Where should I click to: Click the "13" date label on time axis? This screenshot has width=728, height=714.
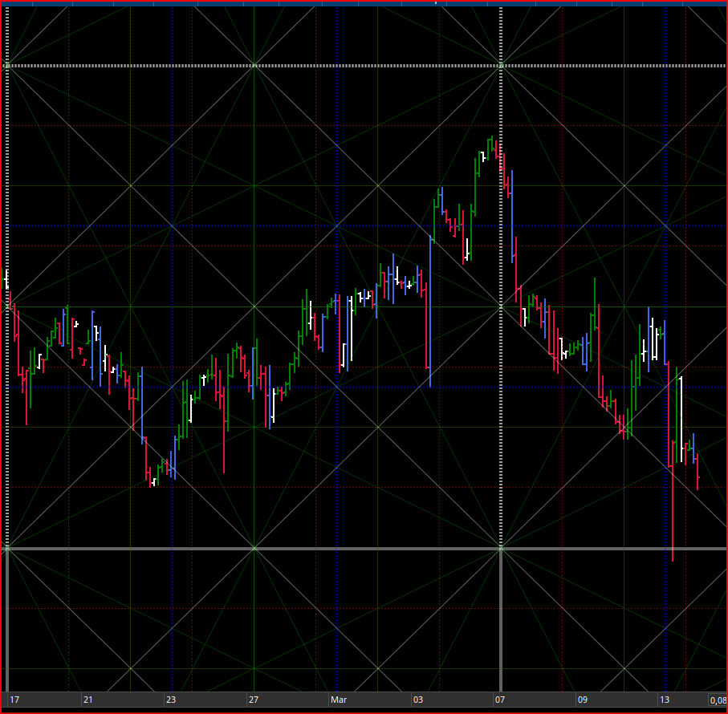(x=665, y=700)
